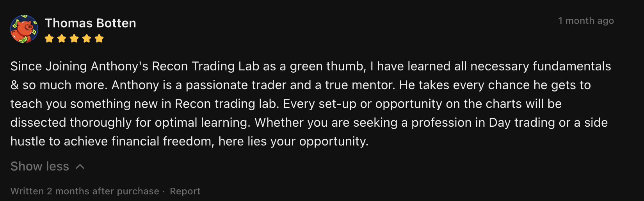Open the Thomas Botten reviewer name
The width and height of the screenshot is (644, 201).
(x=90, y=23)
